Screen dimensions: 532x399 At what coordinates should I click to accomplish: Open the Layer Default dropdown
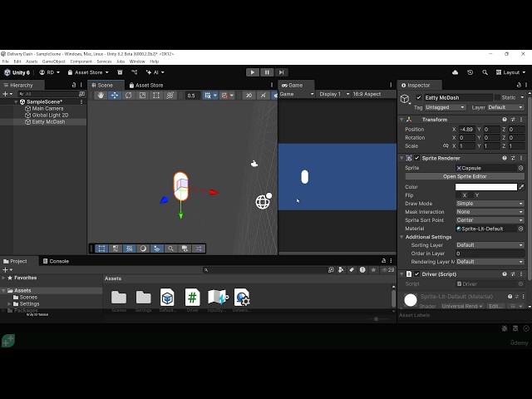tap(505, 107)
